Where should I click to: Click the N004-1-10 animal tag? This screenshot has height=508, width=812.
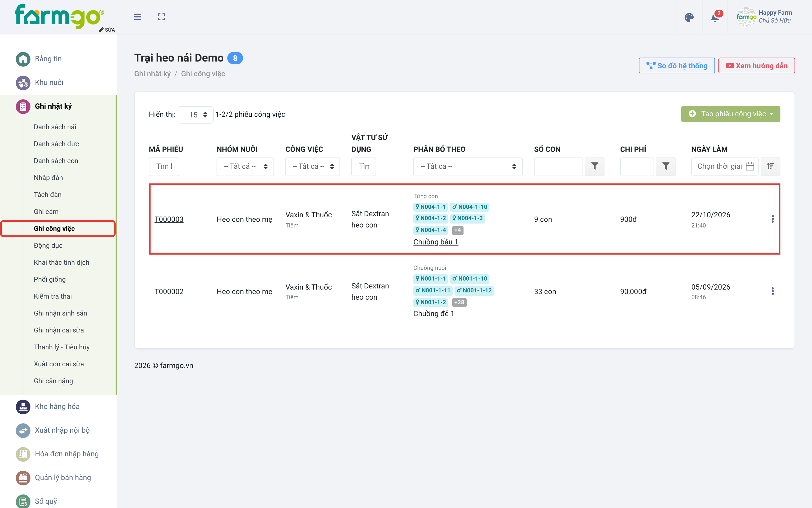click(469, 207)
